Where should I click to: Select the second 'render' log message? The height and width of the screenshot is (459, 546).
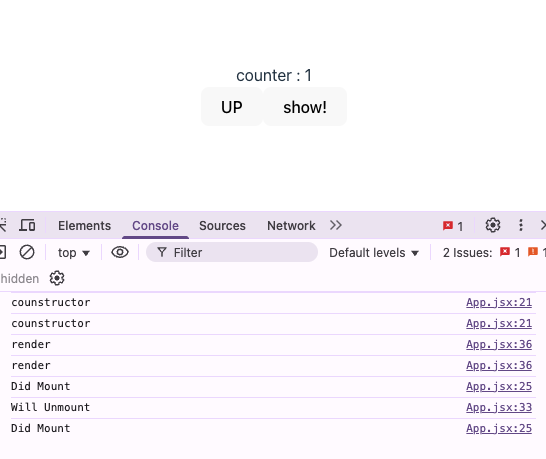tap(31, 365)
